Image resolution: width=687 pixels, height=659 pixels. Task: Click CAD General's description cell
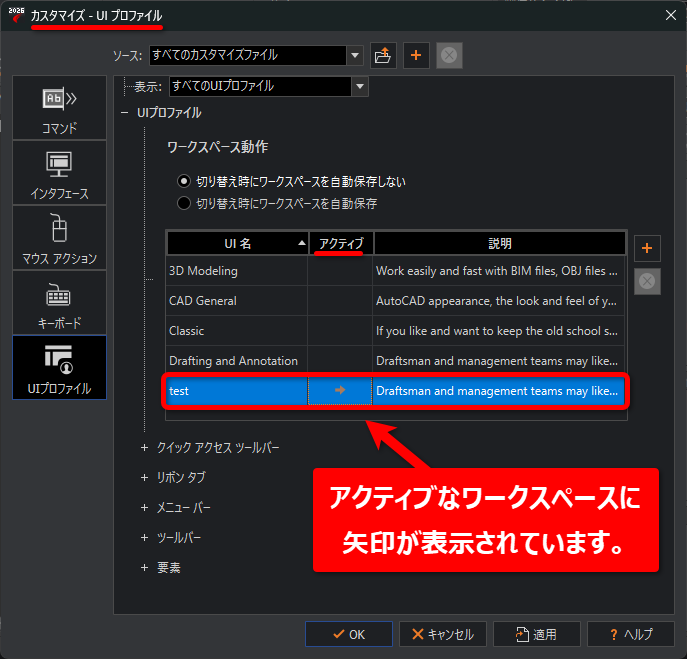pos(498,301)
